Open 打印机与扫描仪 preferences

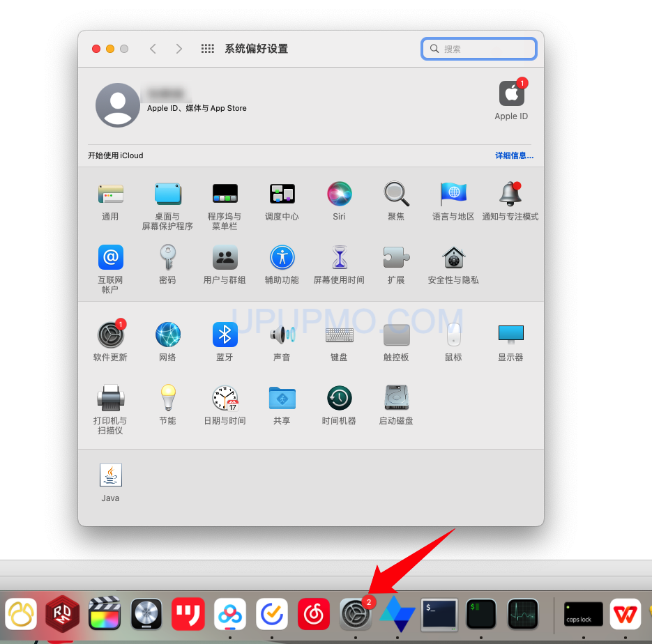pyautogui.click(x=110, y=398)
